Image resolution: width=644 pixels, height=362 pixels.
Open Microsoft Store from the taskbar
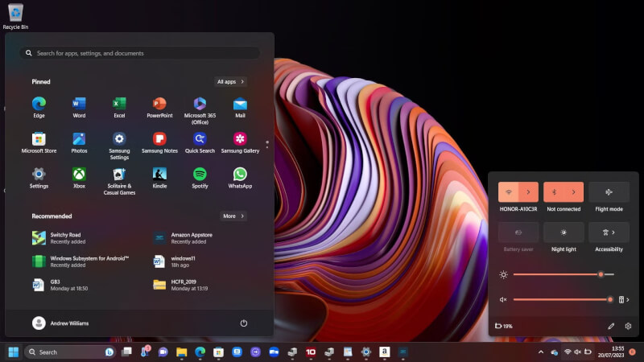click(218, 352)
